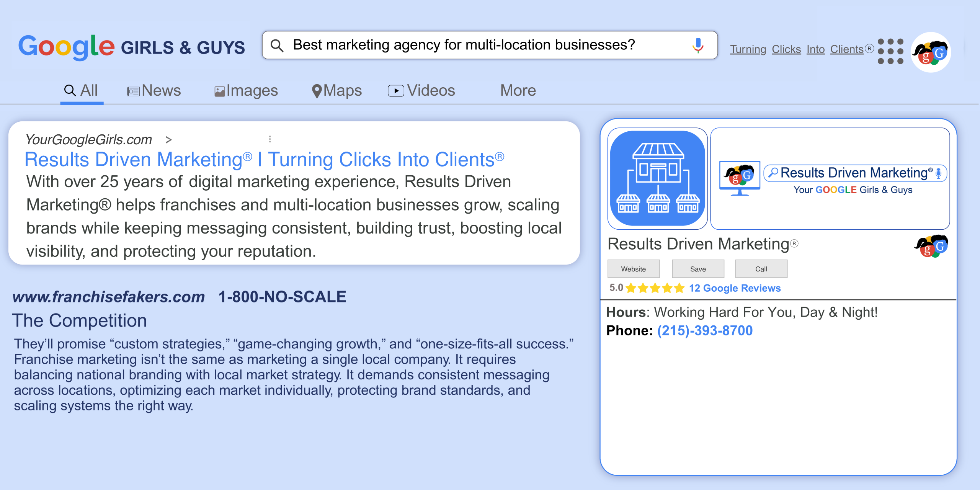Open the nine-dot apps grid
This screenshot has height=490, width=980.
(x=890, y=51)
